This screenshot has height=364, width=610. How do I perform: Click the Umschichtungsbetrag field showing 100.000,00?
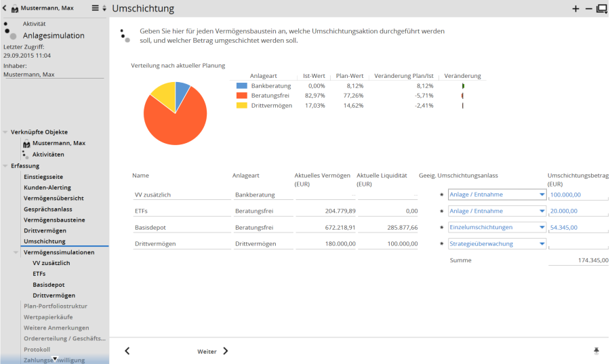click(577, 195)
